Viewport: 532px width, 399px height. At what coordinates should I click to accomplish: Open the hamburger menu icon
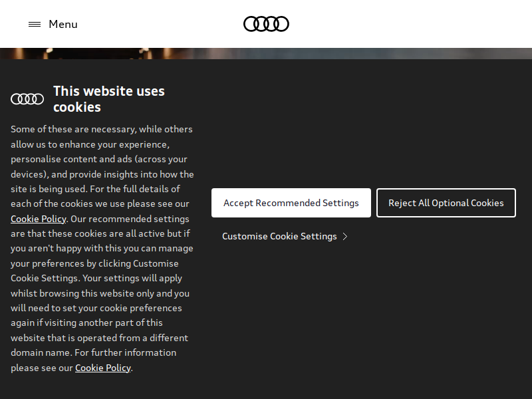[x=35, y=24]
